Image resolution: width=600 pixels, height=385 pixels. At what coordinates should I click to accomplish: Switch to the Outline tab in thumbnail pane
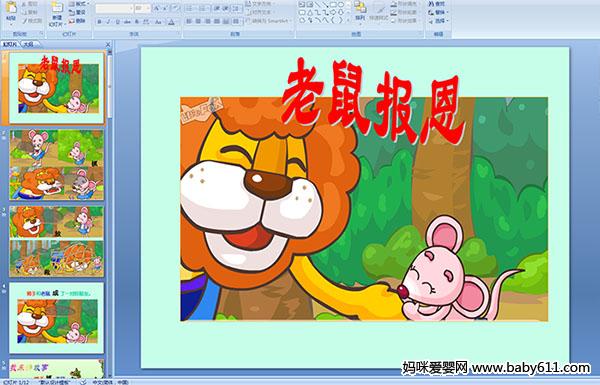[x=28, y=44]
